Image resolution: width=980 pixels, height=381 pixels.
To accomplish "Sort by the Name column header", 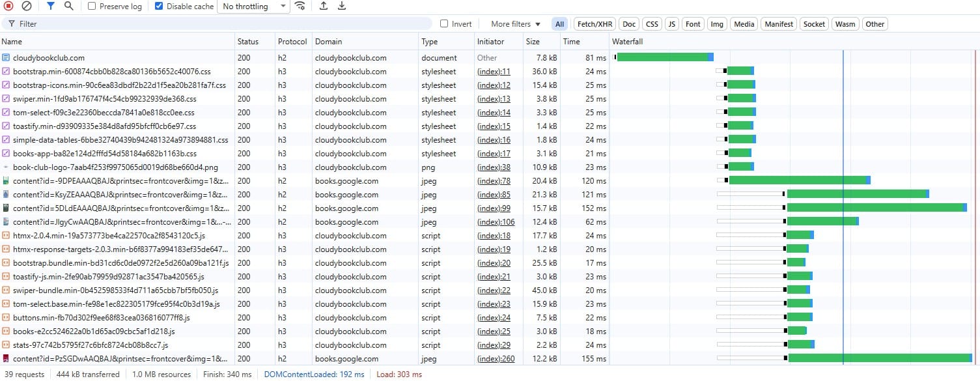I will click(117, 42).
